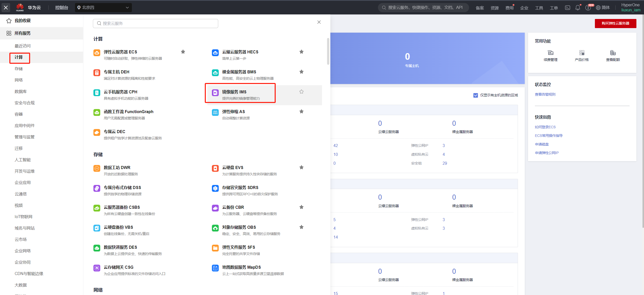Viewport: 644px width, 295px height.
Task: Open the Bare Metal Server BMS icon
Action: 215,73
